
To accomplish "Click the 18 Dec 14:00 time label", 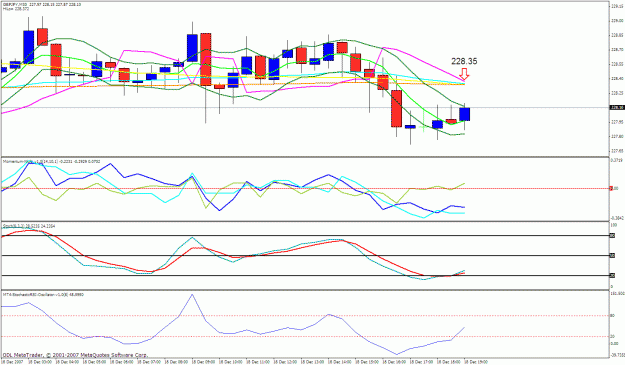I will [340, 362].
